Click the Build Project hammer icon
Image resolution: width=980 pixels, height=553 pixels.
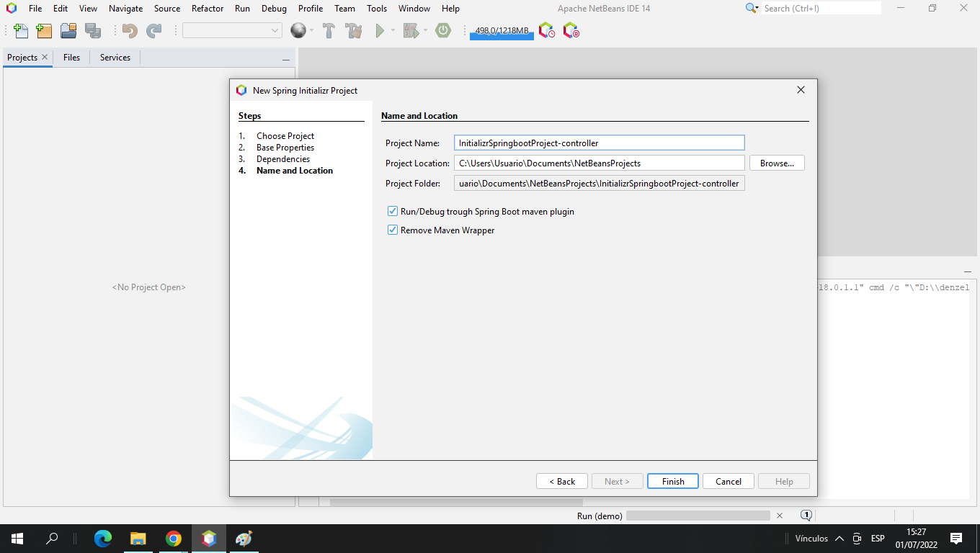pyautogui.click(x=329, y=31)
